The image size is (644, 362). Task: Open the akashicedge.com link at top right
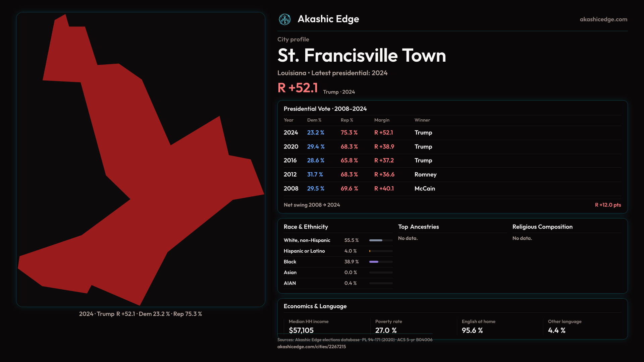603,19
